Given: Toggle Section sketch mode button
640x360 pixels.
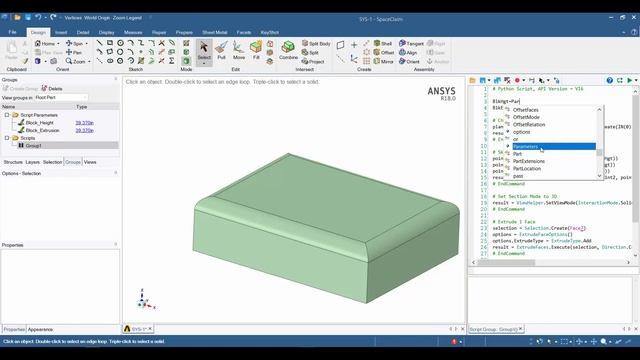Looking at the screenshot, I should (186, 52).
